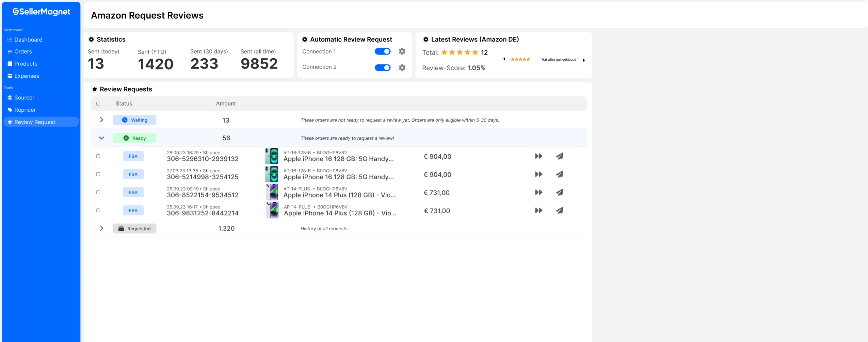The image size is (868, 342).
Task: Collapse the Ready orders row
Action: [101, 138]
